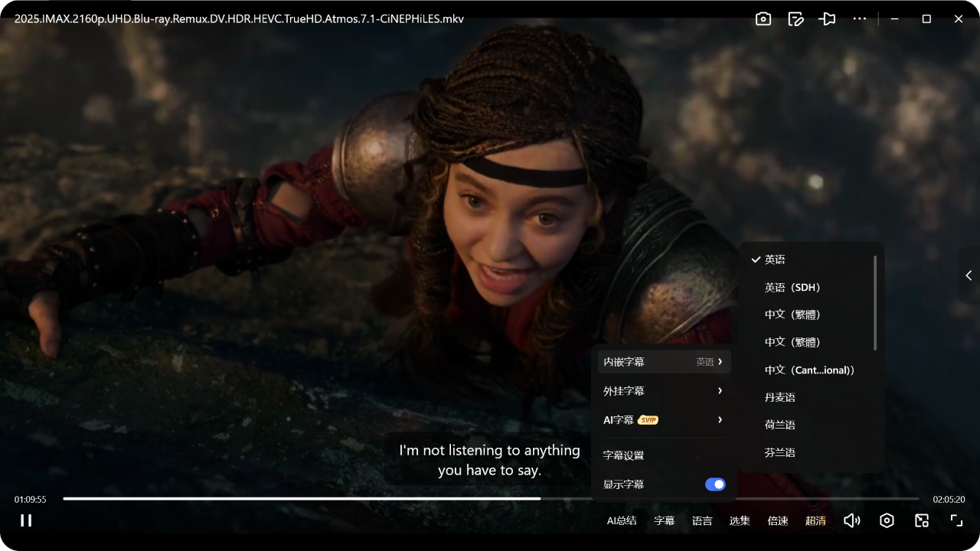Click the volume speaker icon
Viewport: 980px width, 551px height.
tap(851, 520)
